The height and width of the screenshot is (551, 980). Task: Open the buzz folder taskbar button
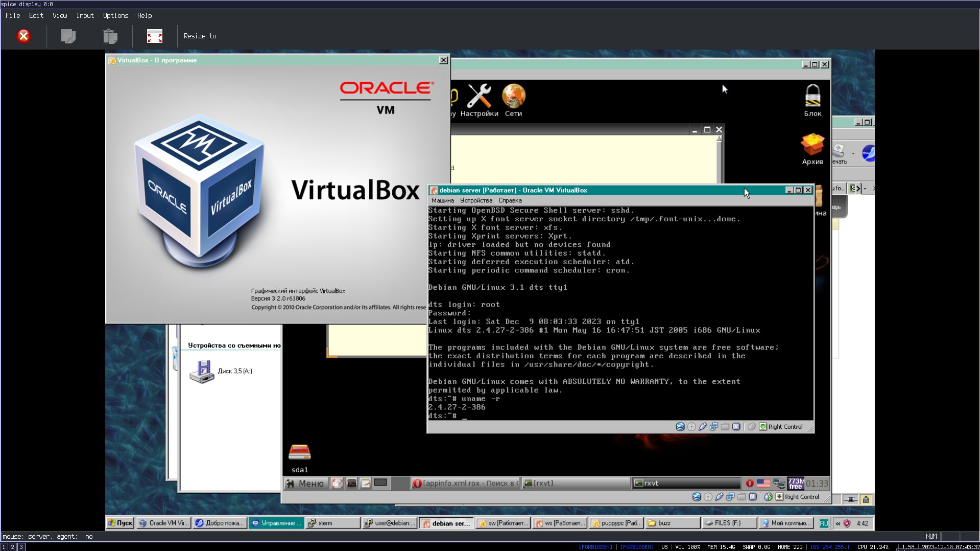[673, 523]
